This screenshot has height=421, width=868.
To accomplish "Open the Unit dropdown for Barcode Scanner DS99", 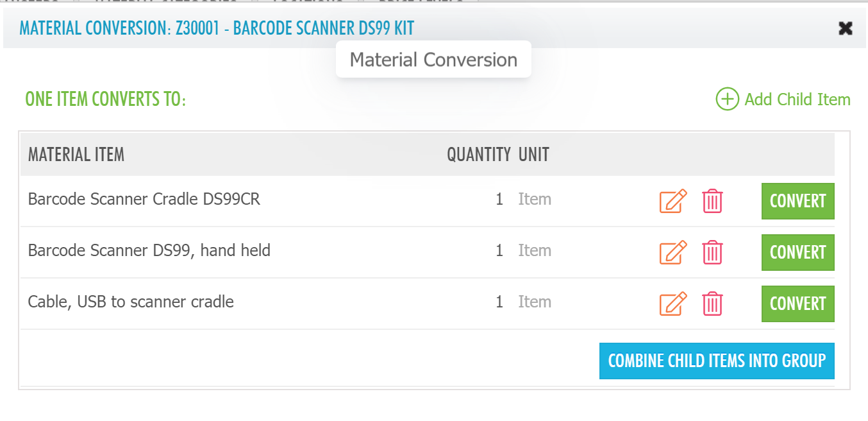I will 535,250.
